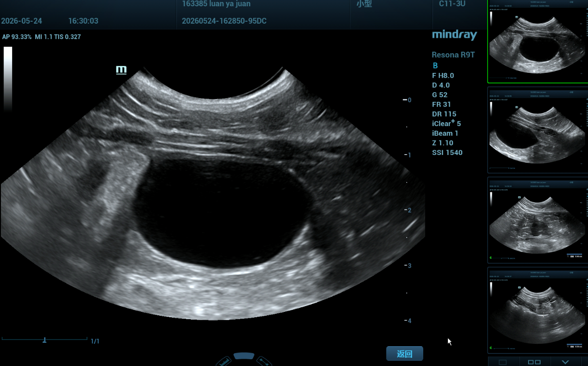Click the 'Resona R9T' model label
Viewport: 588px width, 366px height.
click(x=453, y=55)
